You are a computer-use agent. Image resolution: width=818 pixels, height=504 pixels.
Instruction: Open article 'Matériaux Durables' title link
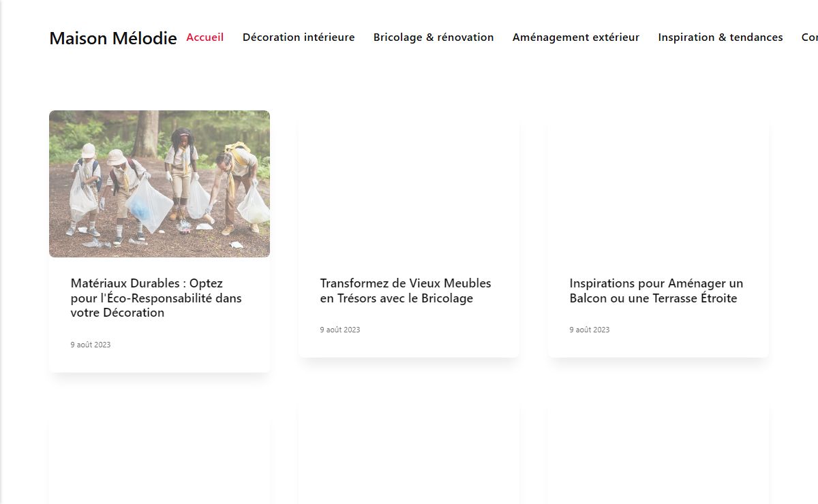coord(156,298)
